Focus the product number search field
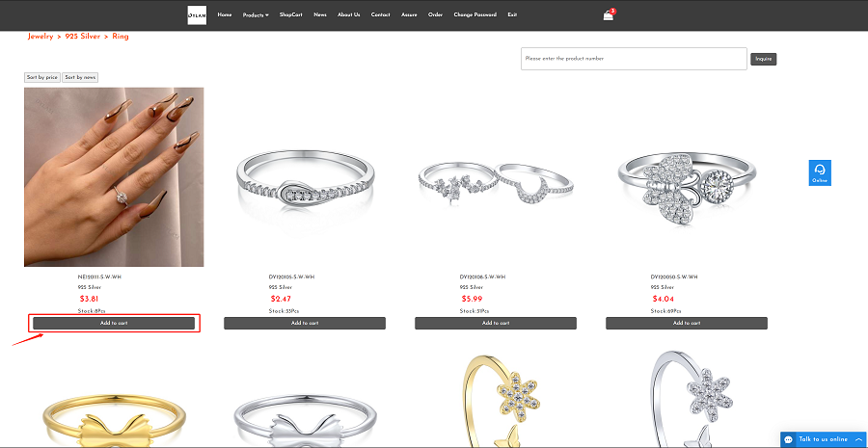Screen dimensions: 868x448 coord(634,59)
